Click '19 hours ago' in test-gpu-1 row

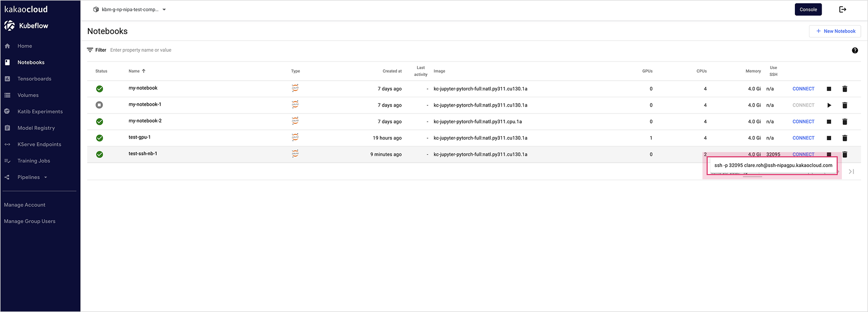pyautogui.click(x=387, y=138)
